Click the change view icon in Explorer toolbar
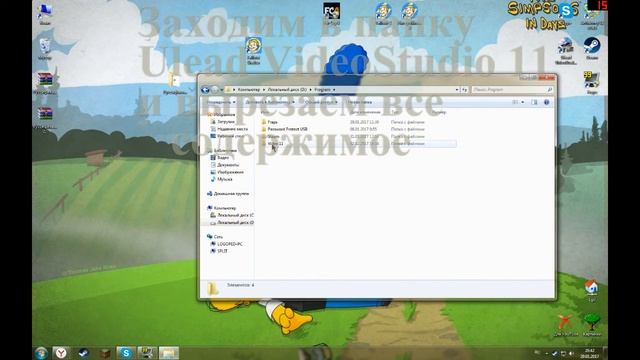 (516, 102)
